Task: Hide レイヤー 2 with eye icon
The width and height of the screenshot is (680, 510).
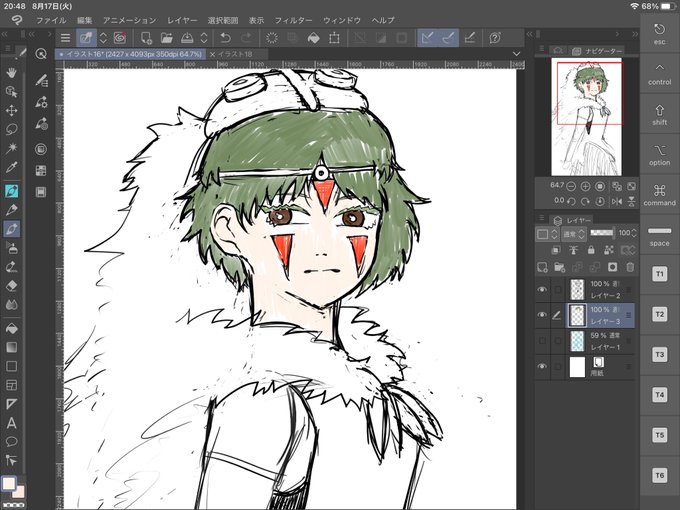Action: point(542,289)
